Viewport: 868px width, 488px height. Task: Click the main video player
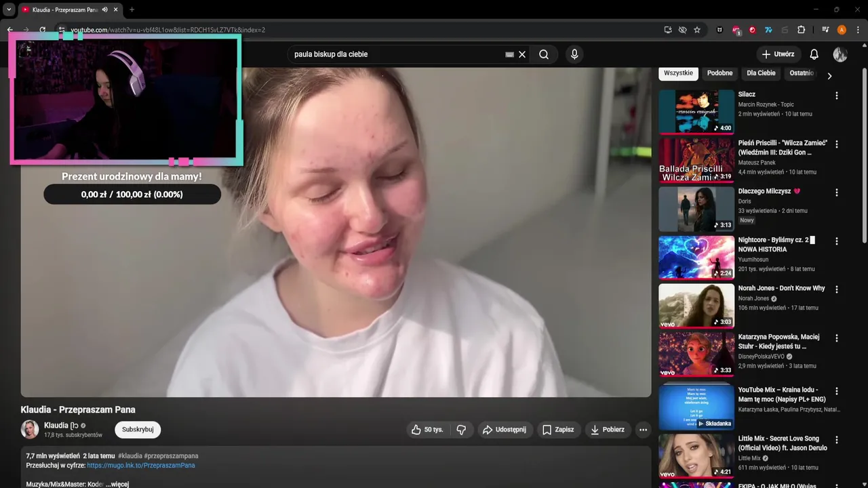pos(336,232)
